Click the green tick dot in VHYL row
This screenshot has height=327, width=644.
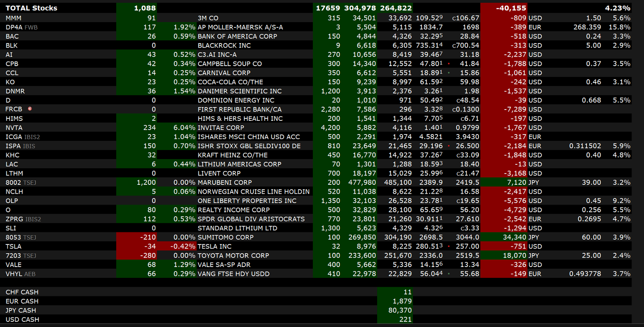(x=449, y=274)
